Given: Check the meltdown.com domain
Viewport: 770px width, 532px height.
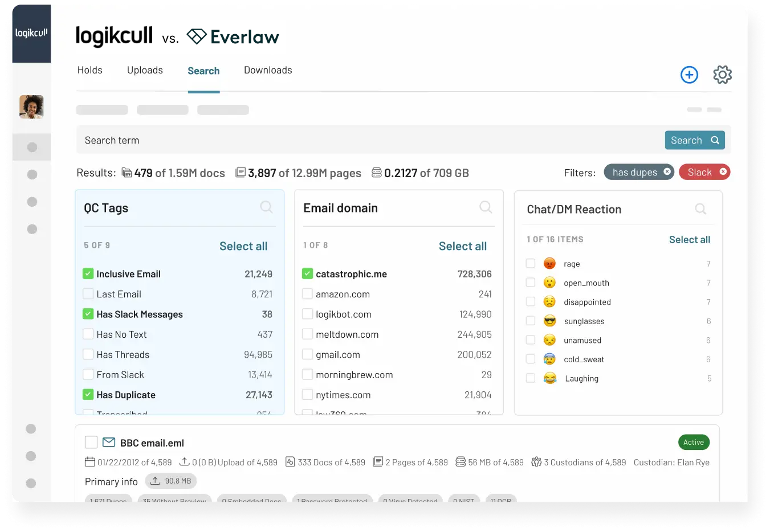Looking at the screenshot, I should pos(307,334).
